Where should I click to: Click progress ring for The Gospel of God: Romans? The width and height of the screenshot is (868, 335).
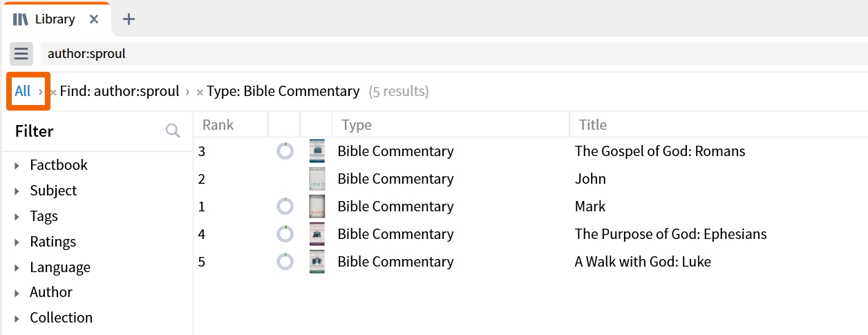point(285,151)
